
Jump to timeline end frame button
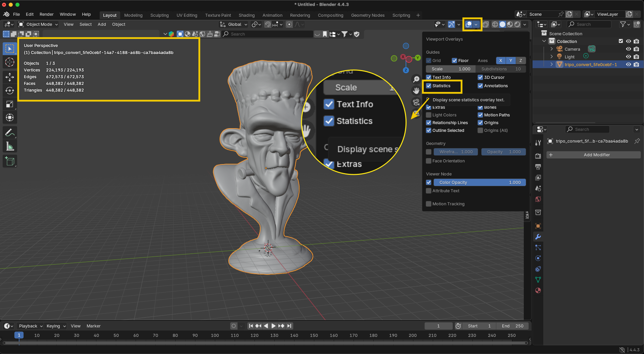289,326
